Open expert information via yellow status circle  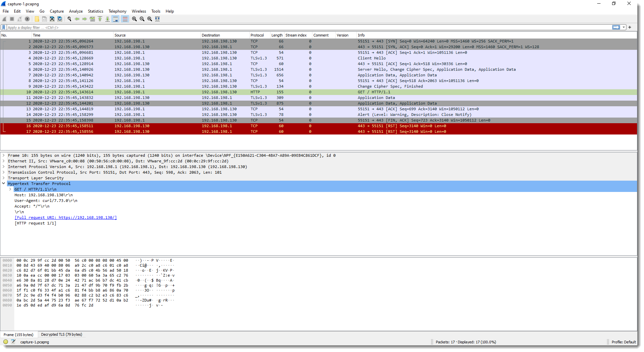coord(6,342)
